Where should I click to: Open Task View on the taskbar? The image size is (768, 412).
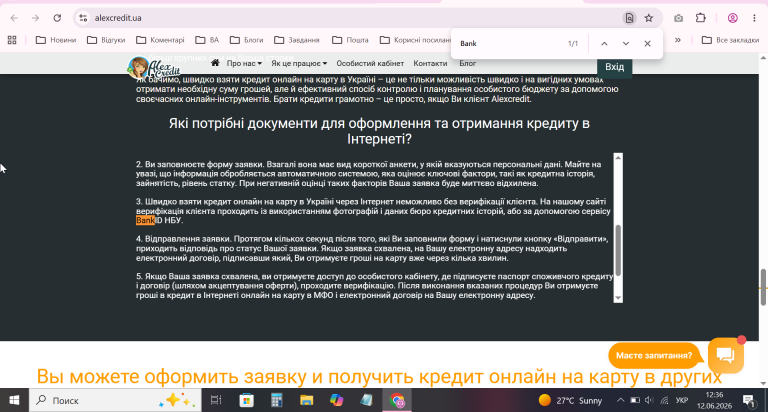pyautogui.click(x=216, y=400)
